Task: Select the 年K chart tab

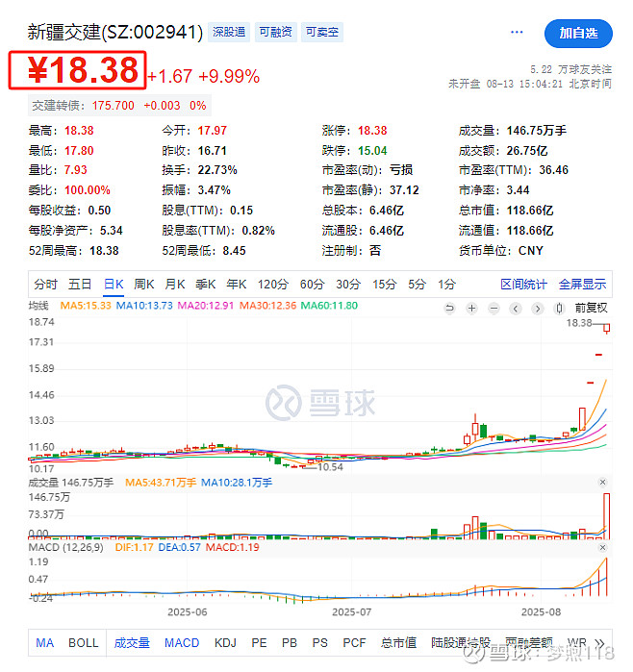Action: click(x=237, y=285)
